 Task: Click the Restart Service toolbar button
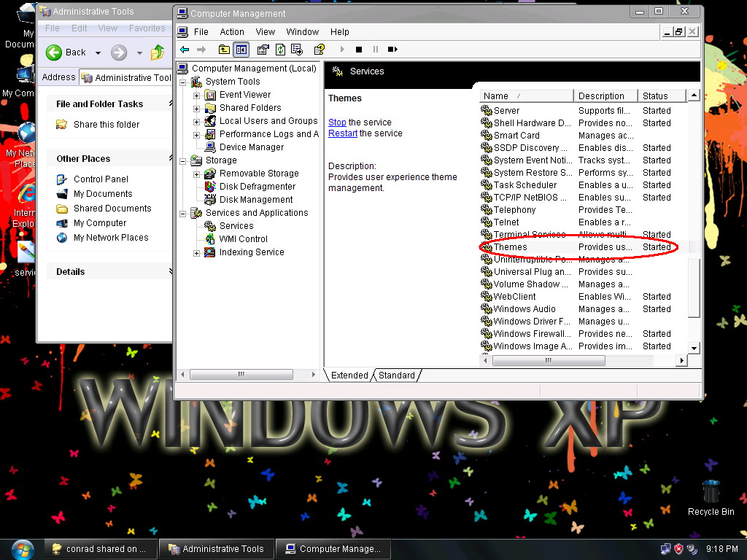pyautogui.click(x=392, y=50)
